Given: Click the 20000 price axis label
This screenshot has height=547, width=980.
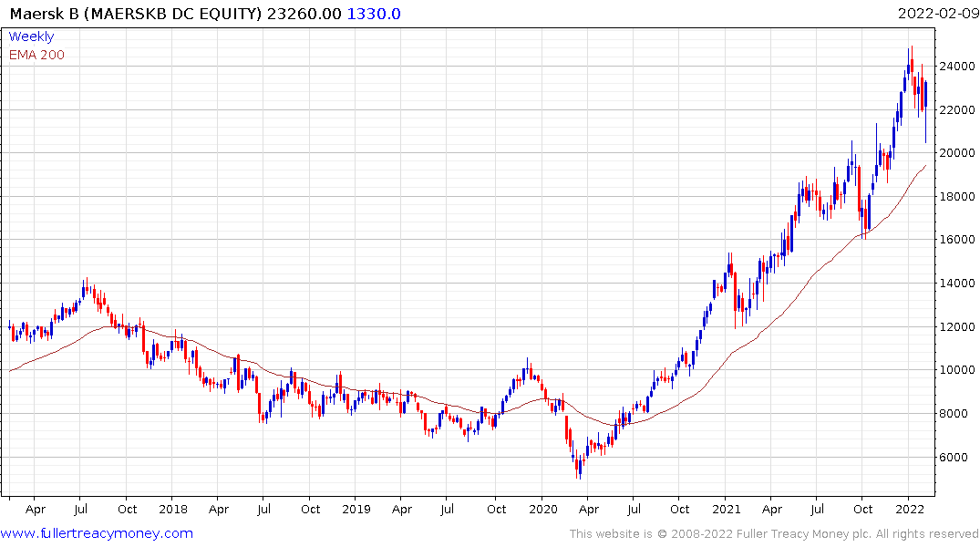Looking at the screenshot, I should coord(957,153).
